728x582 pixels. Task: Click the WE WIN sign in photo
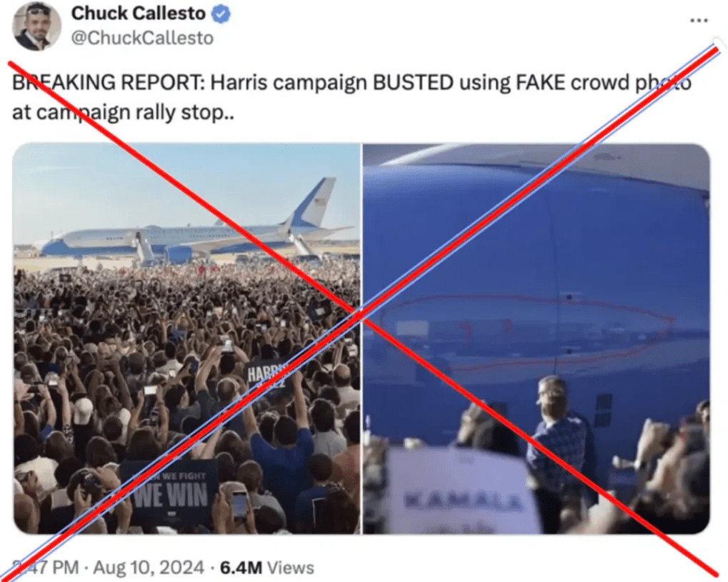pyautogui.click(x=170, y=492)
